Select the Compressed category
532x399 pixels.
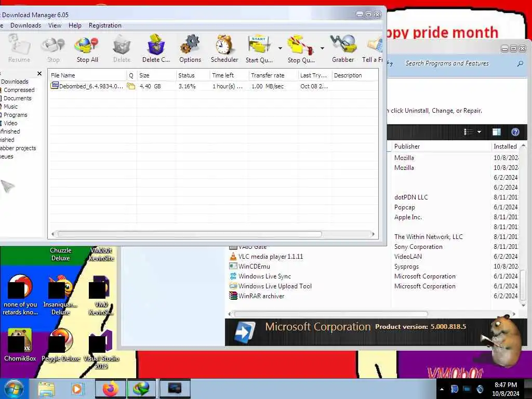click(x=19, y=90)
